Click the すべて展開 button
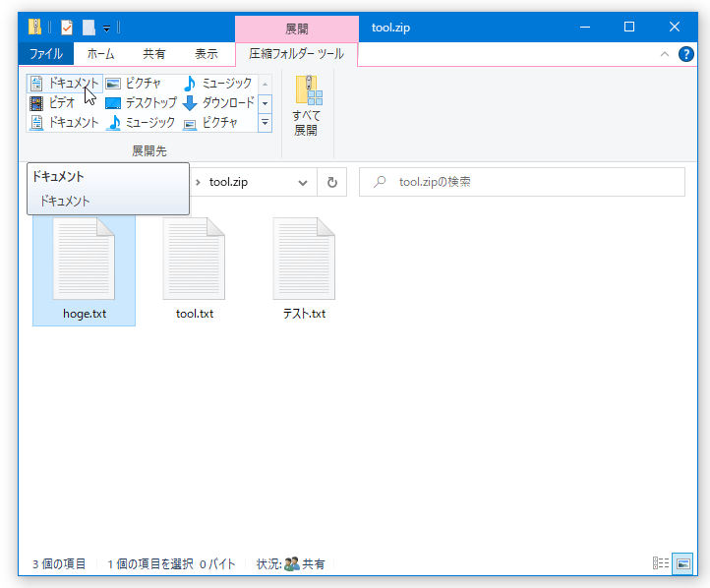Screen dimensions: 710x588 [307, 105]
